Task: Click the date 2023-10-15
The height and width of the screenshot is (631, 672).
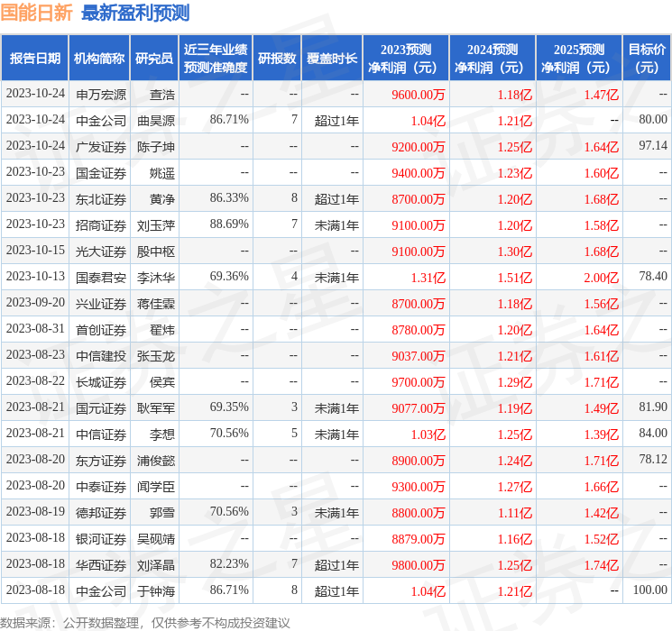Action: tap(35, 251)
